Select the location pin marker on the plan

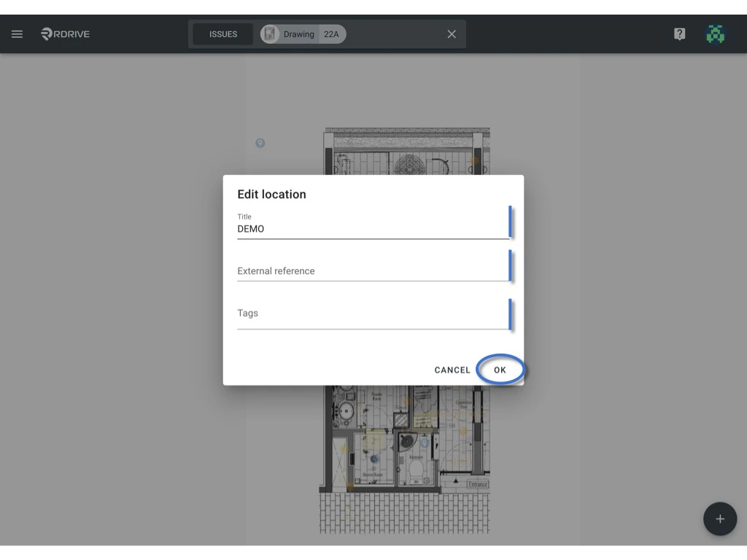pyautogui.click(x=260, y=143)
